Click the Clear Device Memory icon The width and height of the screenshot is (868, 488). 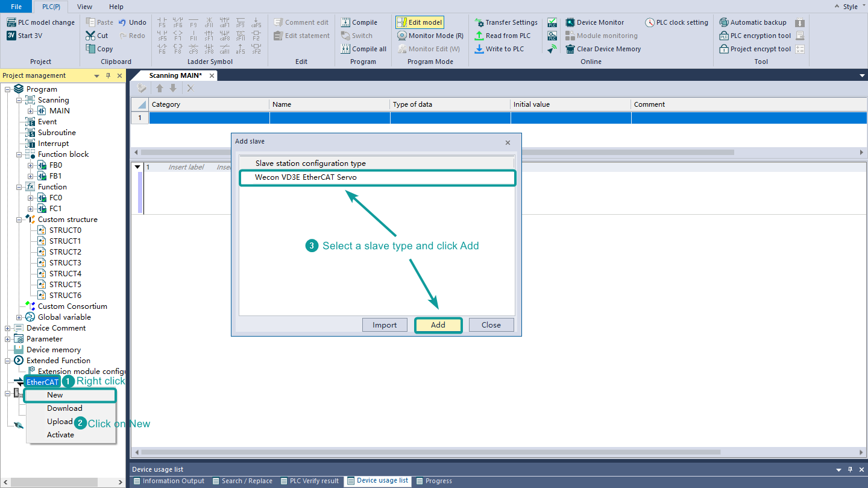click(x=570, y=49)
